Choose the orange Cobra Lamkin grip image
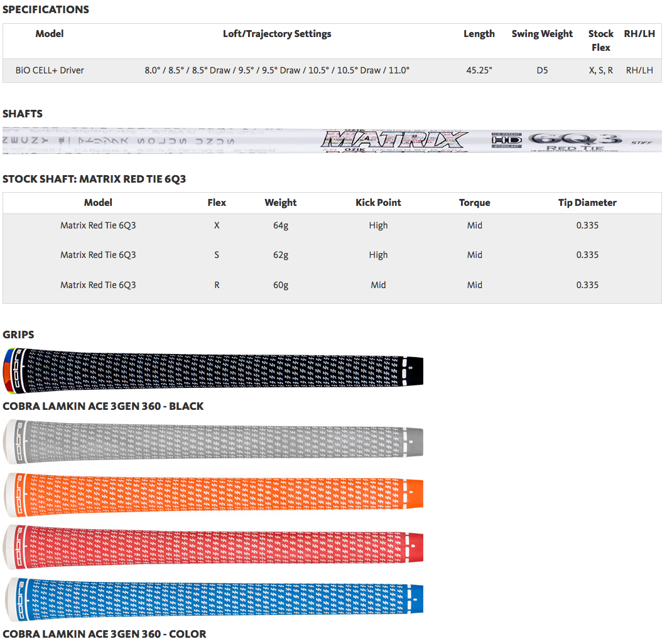Screen dimensions: 667x644 (213, 495)
